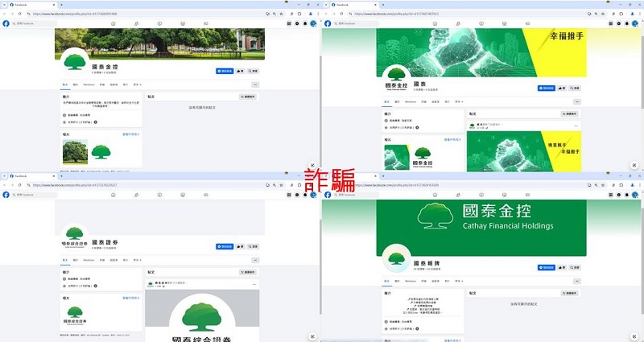Open handshake photo thumbnail on the 幸福推手 banner page

point(397,157)
